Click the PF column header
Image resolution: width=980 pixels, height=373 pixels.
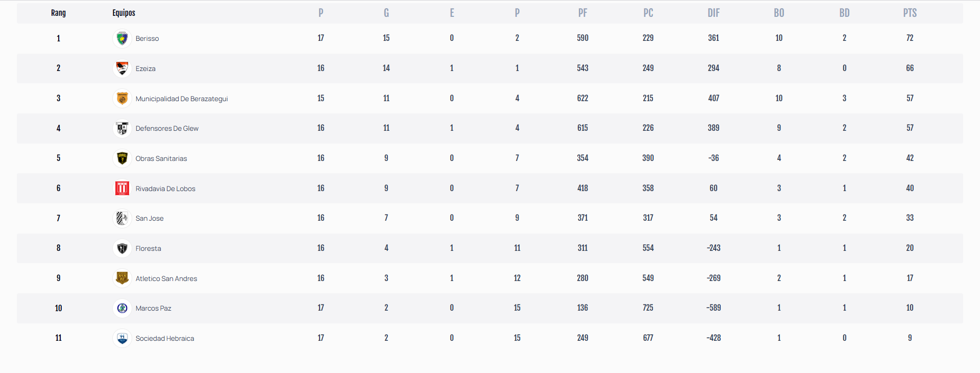582,13
